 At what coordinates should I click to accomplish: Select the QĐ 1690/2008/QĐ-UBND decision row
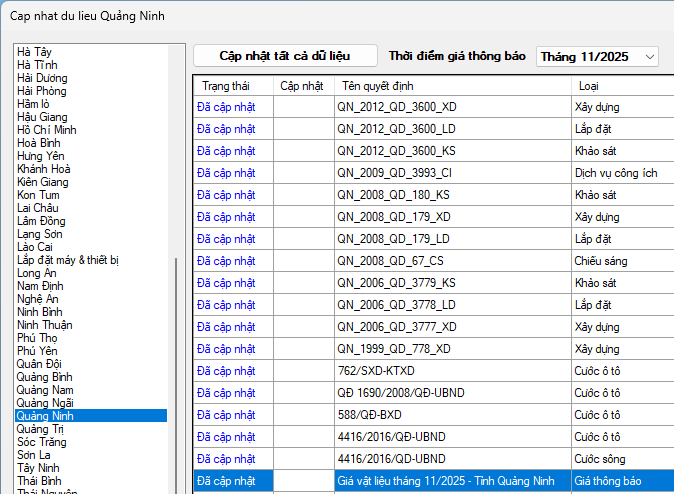tap(400, 392)
